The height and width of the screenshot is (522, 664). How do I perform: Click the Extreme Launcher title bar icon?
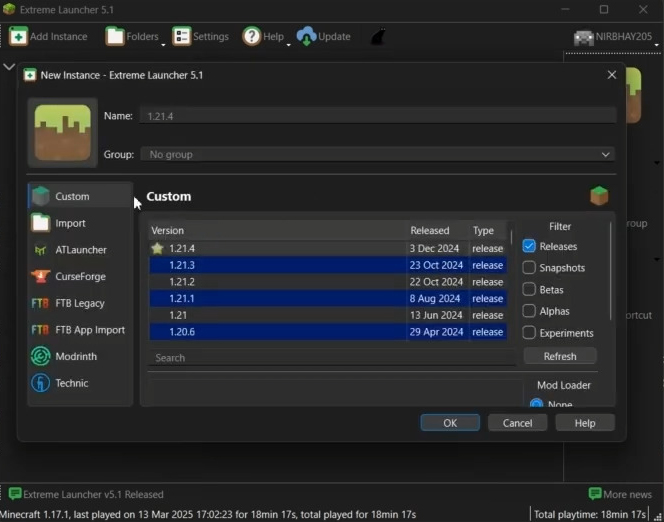[x=9, y=9]
